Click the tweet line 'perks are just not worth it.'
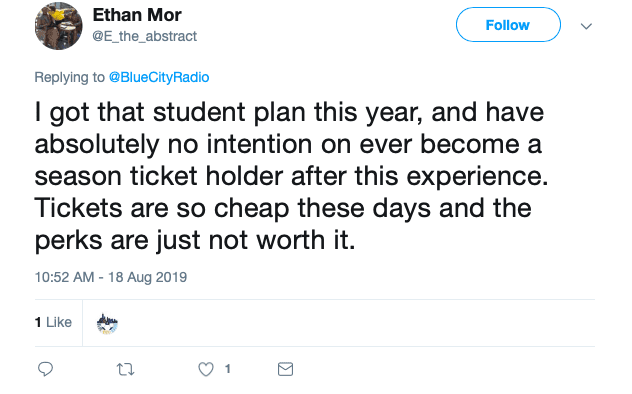 195,241
